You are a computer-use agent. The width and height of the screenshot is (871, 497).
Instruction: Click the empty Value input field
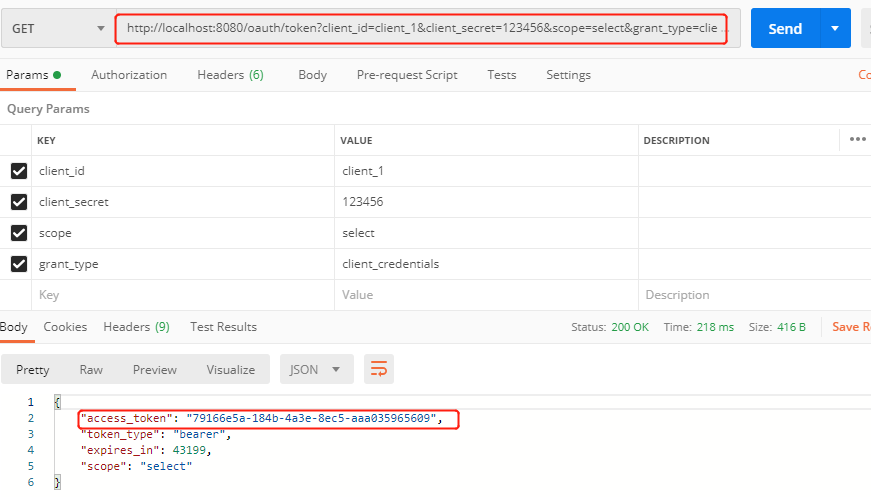[486, 295]
